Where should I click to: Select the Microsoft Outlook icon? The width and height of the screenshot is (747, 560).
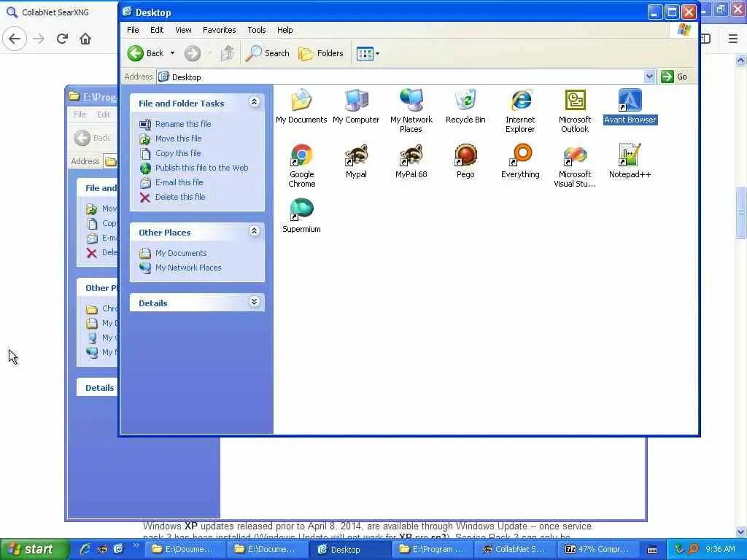point(575,111)
